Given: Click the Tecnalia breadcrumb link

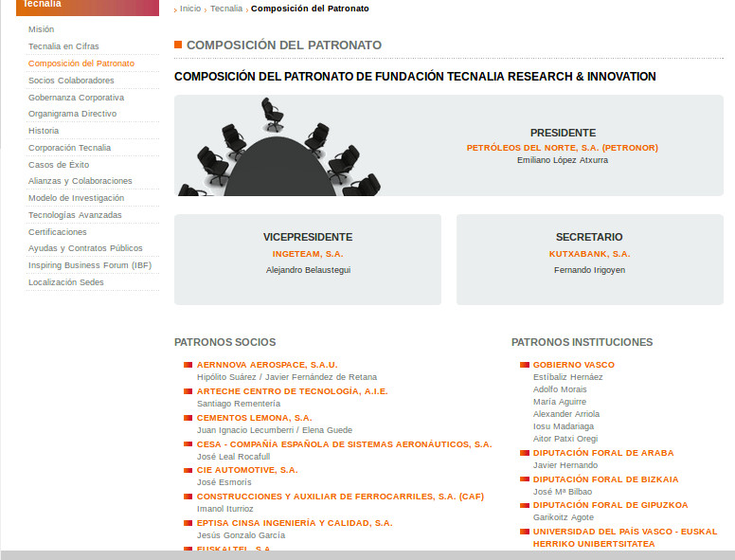Looking at the screenshot, I should pos(226,9).
